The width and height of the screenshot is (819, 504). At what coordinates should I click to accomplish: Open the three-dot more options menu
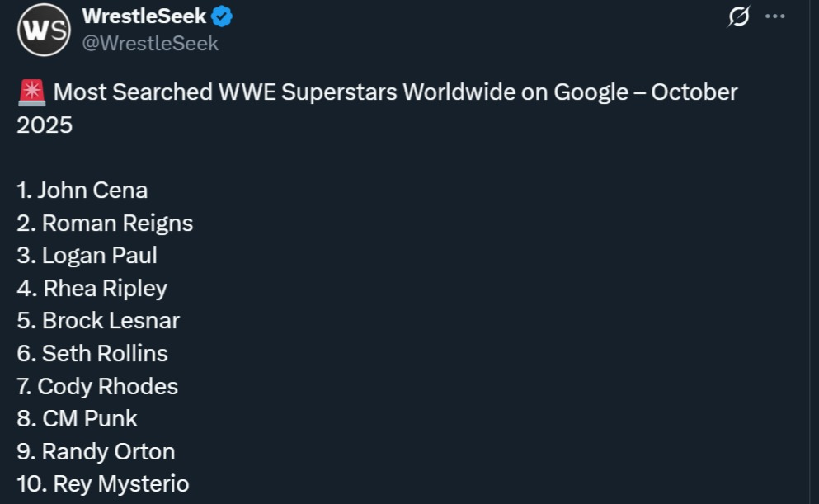coord(775,16)
